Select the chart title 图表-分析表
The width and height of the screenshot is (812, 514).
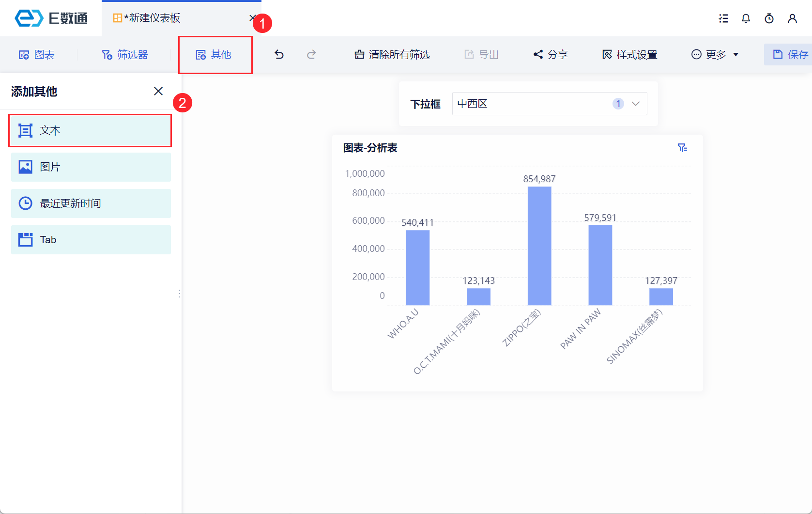click(370, 148)
